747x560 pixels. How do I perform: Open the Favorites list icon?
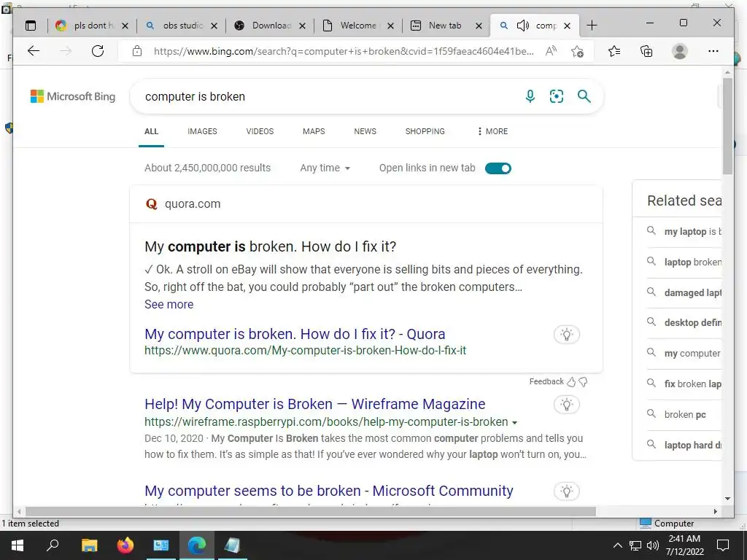(x=614, y=51)
